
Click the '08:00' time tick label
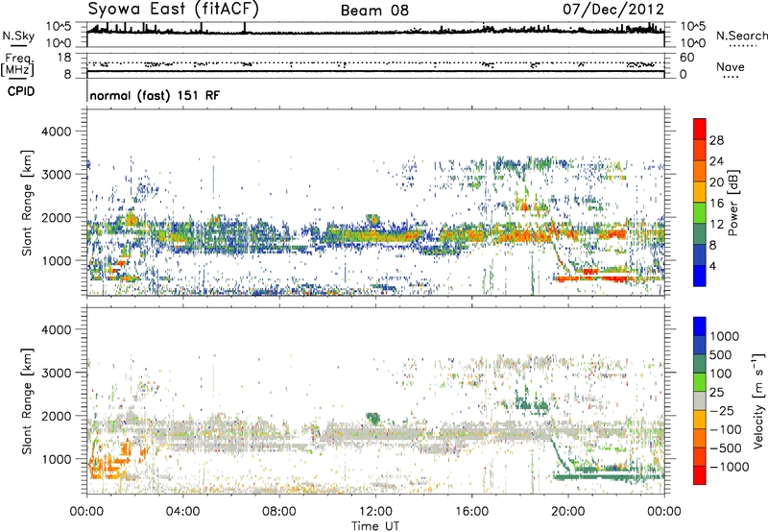(279, 511)
